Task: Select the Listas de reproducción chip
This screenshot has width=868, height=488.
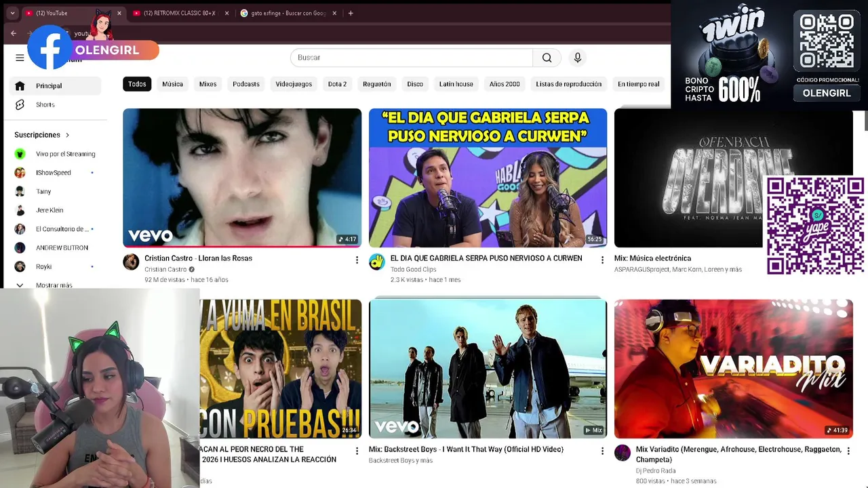Action: [x=569, y=84]
